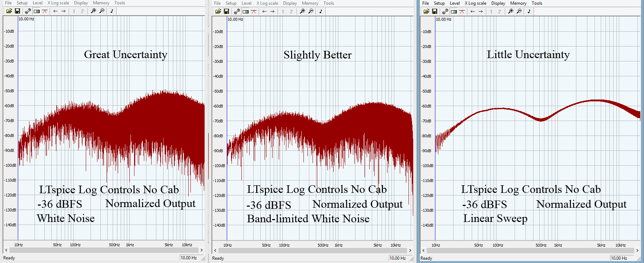This screenshot has height=263, width=644.
Task: Click 10.00 Hz cursor label atop Slightly Better graph
Action: [x=235, y=19]
